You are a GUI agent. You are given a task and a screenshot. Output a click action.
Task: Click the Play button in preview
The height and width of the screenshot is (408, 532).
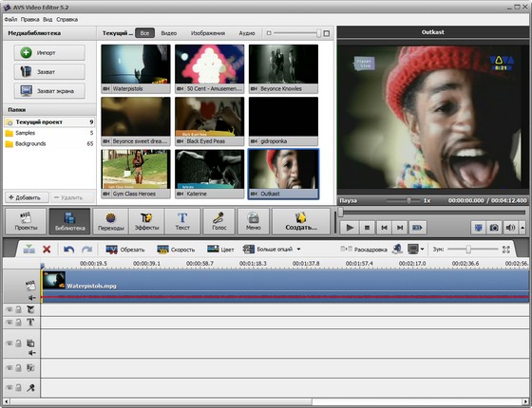pyautogui.click(x=350, y=228)
